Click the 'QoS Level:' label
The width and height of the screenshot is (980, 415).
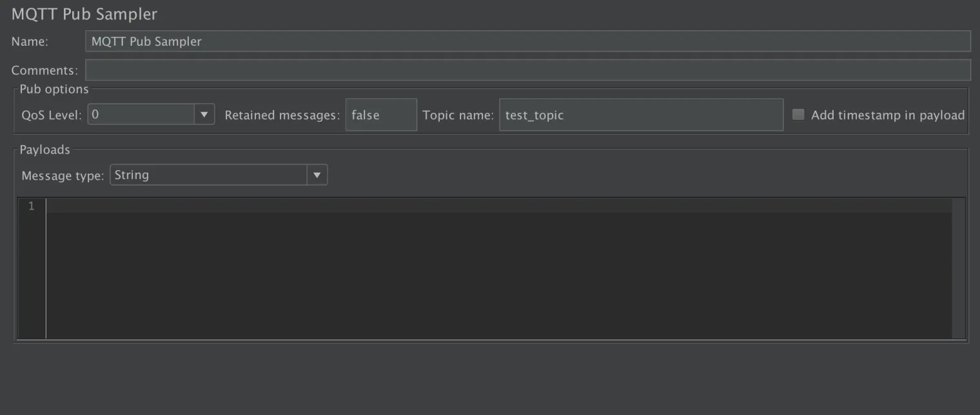click(x=52, y=115)
